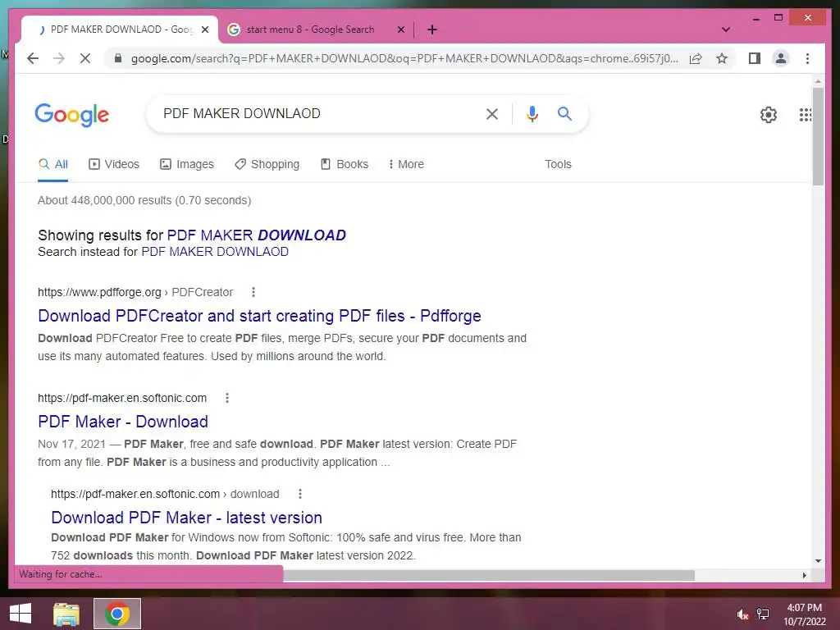This screenshot has width=840, height=630.
Task: Open the Google apps grid
Action: [x=806, y=114]
